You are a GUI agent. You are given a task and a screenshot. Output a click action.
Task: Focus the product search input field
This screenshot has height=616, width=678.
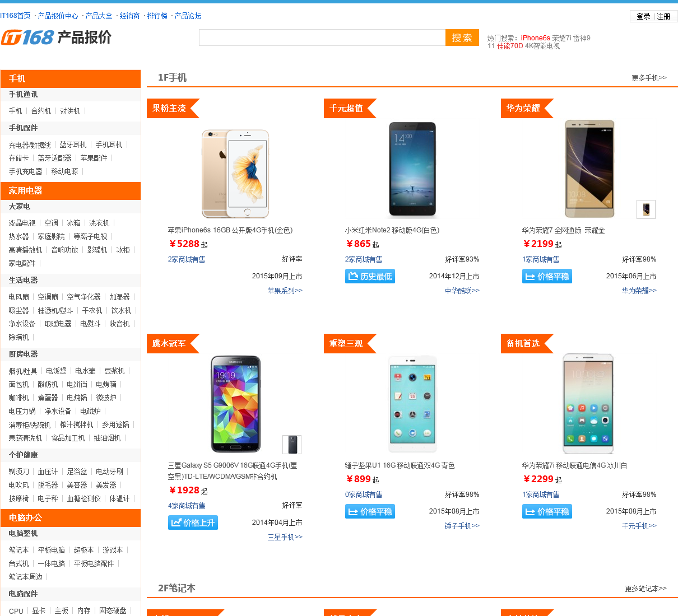[x=322, y=38]
